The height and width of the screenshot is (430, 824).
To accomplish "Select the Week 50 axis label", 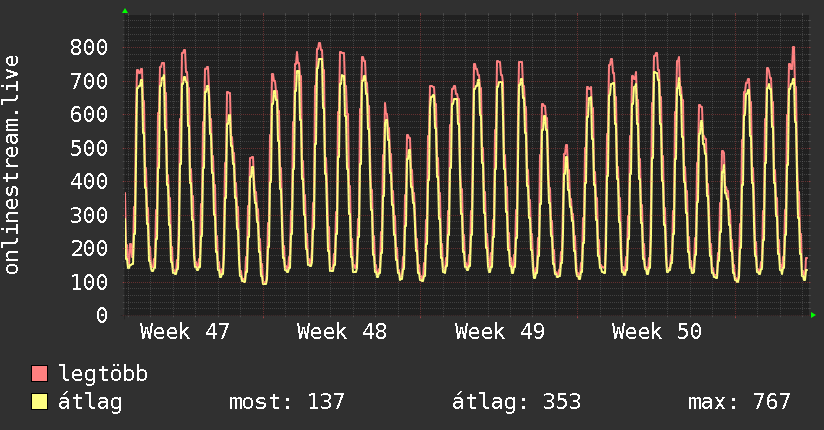I will (657, 332).
